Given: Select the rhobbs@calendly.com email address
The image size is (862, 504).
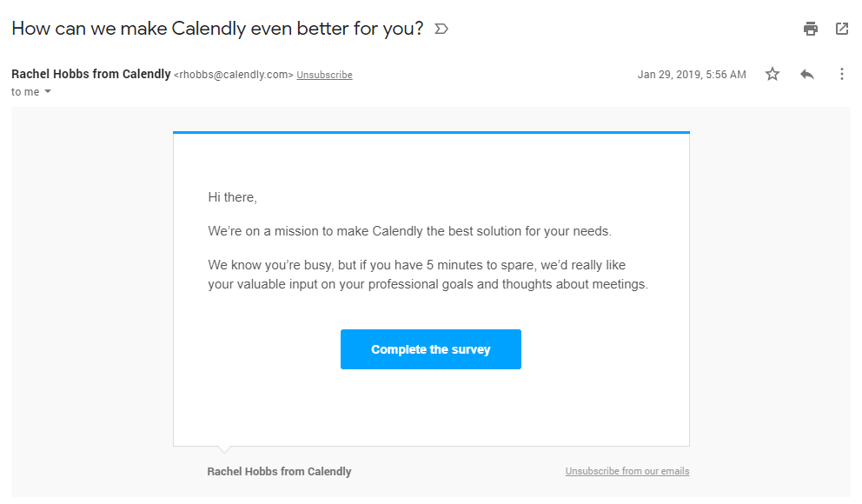Looking at the screenshot, I should point(234,76).
